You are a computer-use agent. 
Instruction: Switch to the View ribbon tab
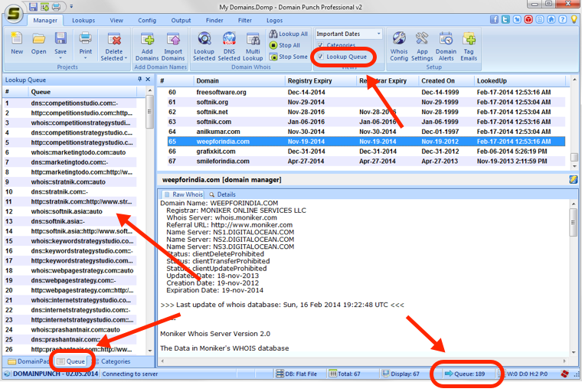click(x=116, y=21)
